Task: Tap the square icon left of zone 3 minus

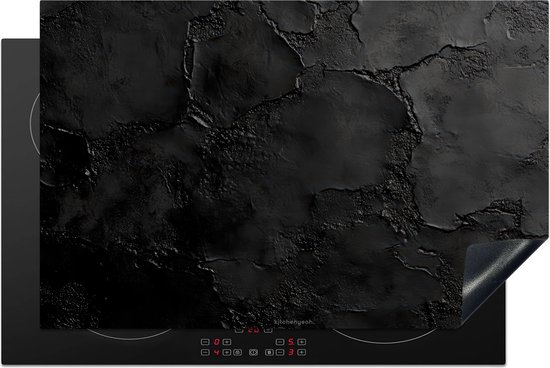Action: point(269,352)
